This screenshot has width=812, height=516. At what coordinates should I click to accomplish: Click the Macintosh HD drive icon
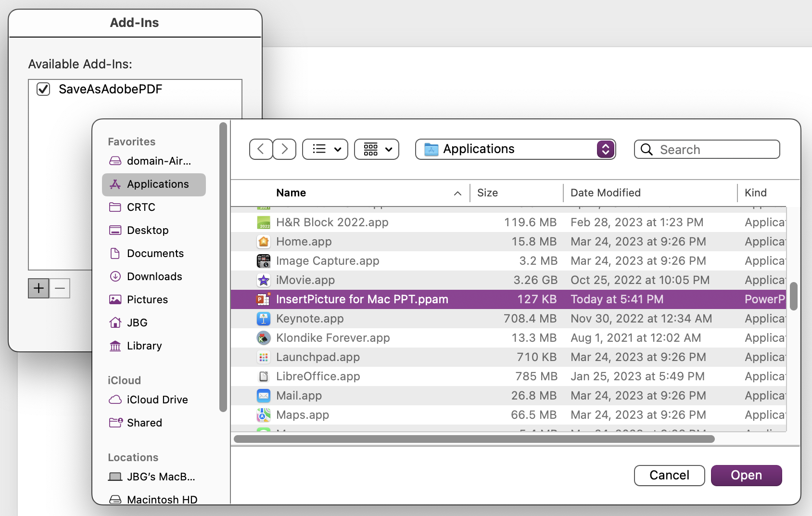tap(115, 500)
